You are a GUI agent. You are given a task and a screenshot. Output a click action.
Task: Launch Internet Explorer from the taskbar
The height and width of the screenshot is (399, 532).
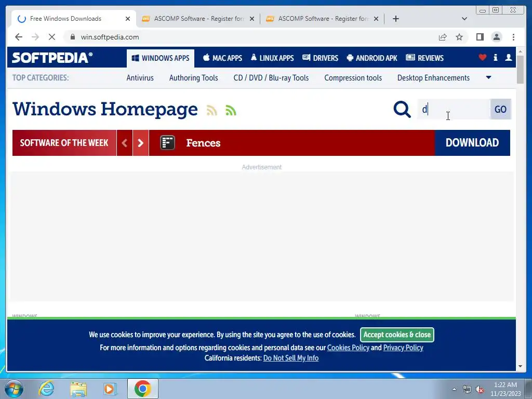pos(46,389)
